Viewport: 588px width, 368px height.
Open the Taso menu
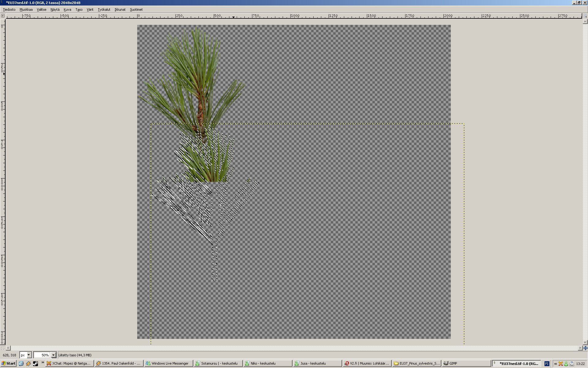79,10
